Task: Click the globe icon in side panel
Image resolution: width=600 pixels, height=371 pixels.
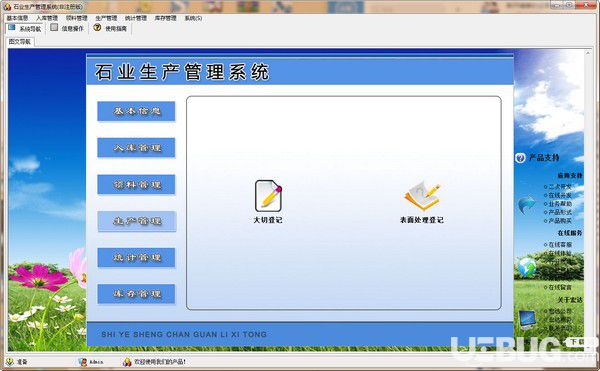Action: 527,267
